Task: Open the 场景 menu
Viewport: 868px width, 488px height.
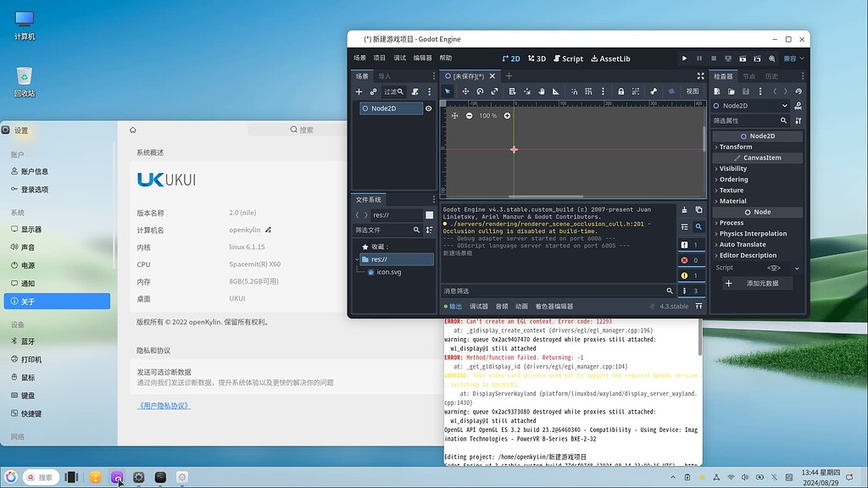Action: [359, 58]
